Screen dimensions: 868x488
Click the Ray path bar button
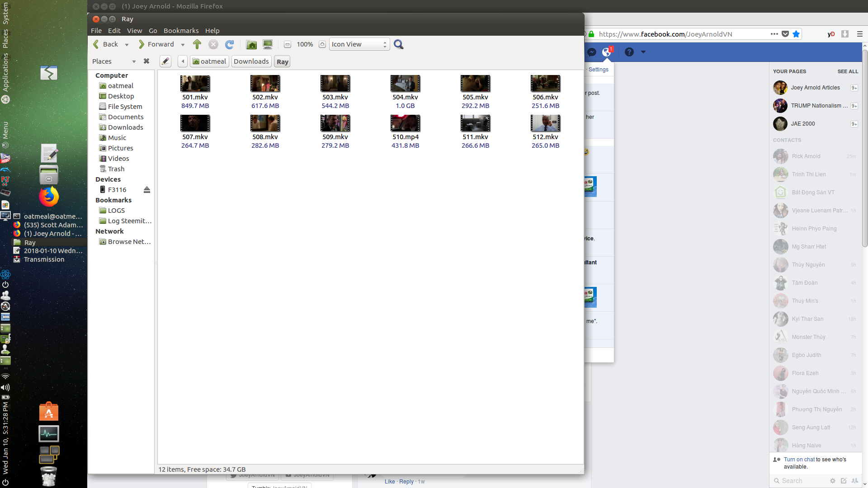(x=282, y=61)
